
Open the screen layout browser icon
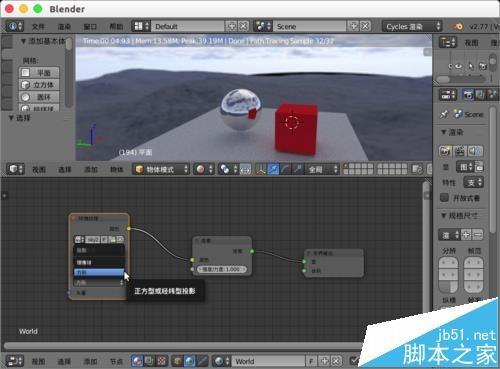(140, 26)
